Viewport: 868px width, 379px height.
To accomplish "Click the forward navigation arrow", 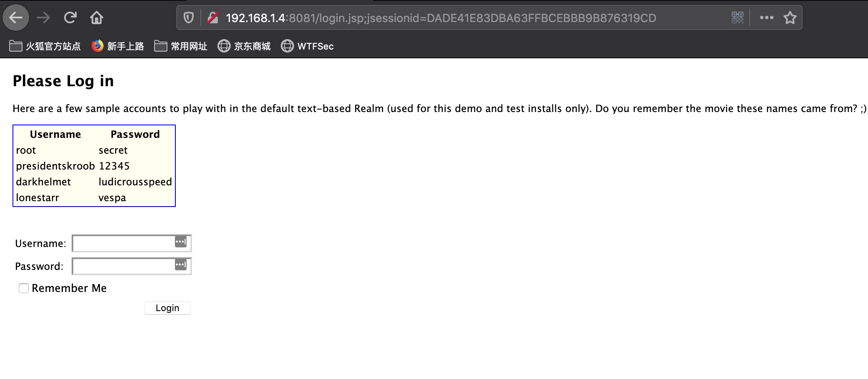I will point(43,18).
